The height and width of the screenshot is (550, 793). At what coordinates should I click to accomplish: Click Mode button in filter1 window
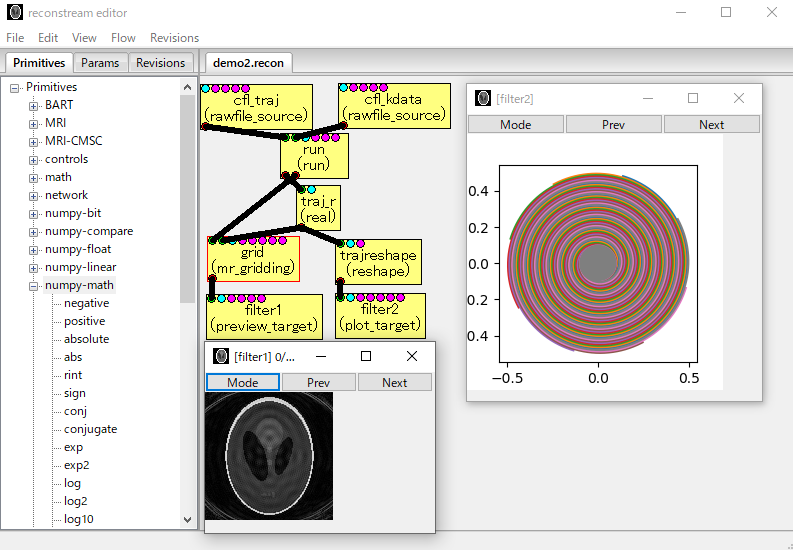click(x=242, y=382)
